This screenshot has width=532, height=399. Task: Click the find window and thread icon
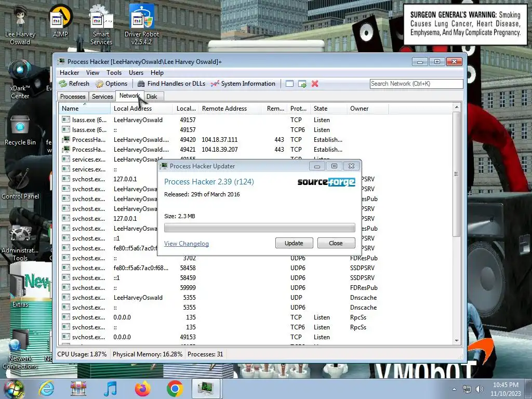click(302, 84)
